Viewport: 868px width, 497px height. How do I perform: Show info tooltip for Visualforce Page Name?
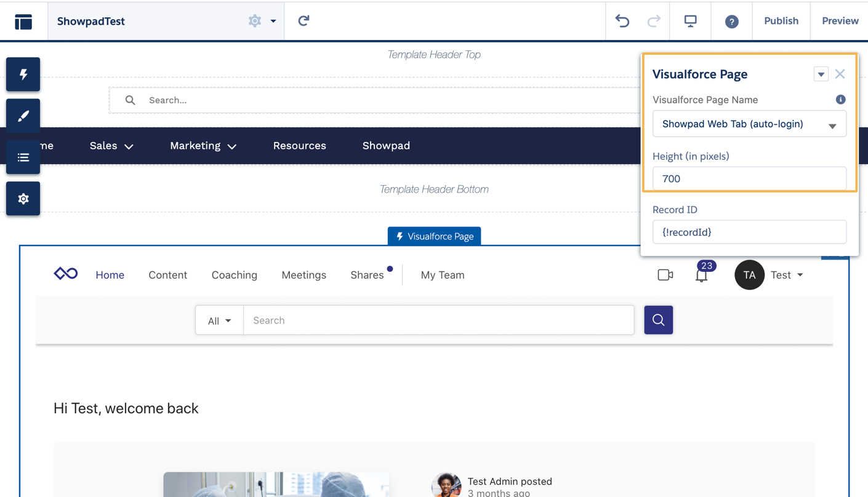[x=840, y=100]
